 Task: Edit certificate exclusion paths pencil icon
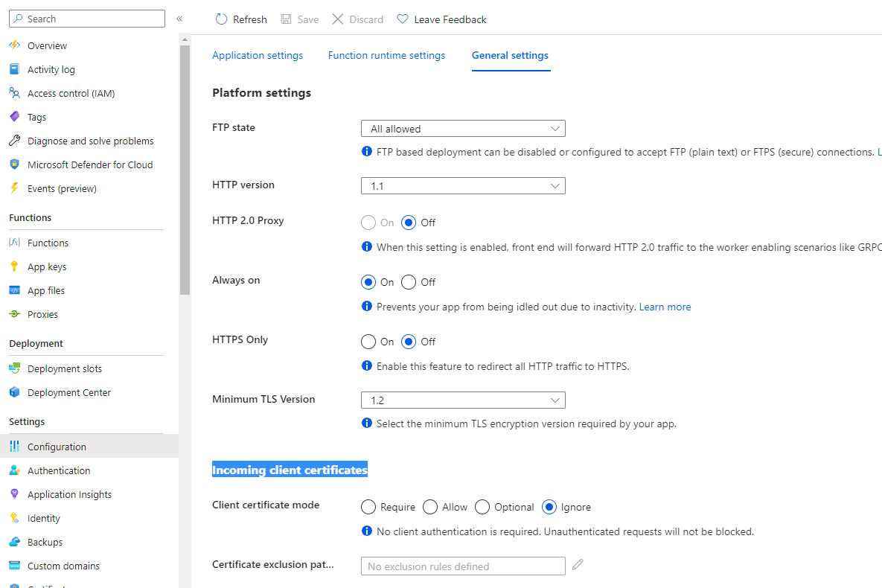(x=578, y=565)
